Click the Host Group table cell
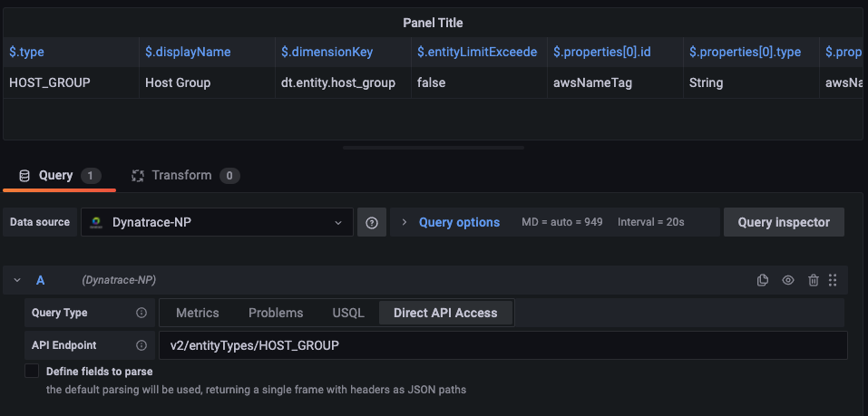Viewport: 868px width, 416px height. tap(207, 83)
